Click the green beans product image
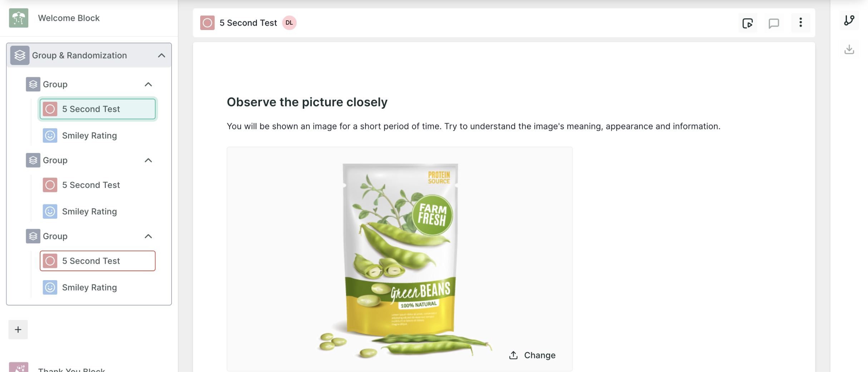868x372 pixels. point(400,259)
